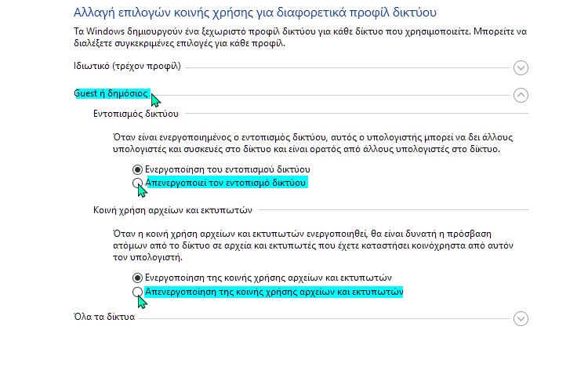Click the Εντοπισμός δικτύου section heading
Screen dimensions: 588x392
(x=136, y=114)
